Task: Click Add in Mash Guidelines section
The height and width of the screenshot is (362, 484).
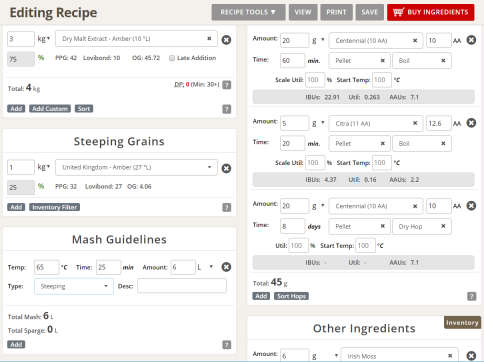Action: 16,345
